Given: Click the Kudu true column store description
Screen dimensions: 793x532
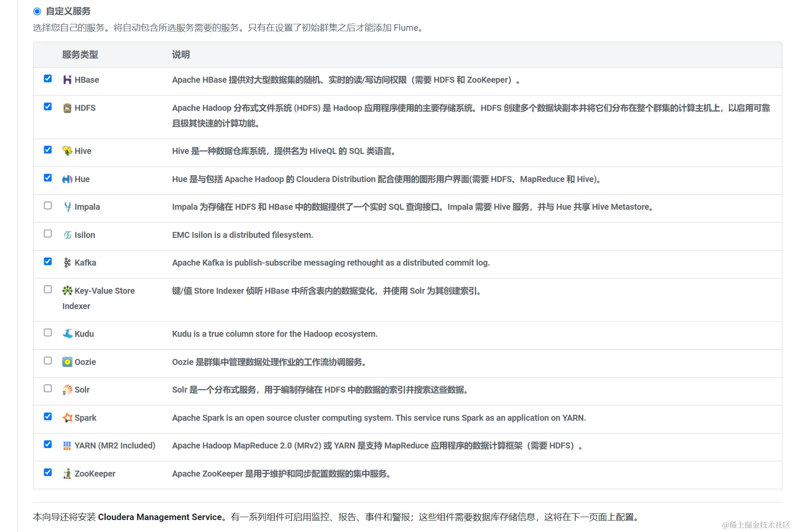Looking at the screenshot, I should tap(275, 334).
